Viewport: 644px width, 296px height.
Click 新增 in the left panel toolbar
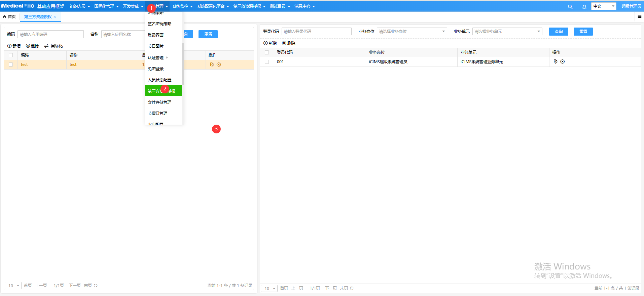14,46
